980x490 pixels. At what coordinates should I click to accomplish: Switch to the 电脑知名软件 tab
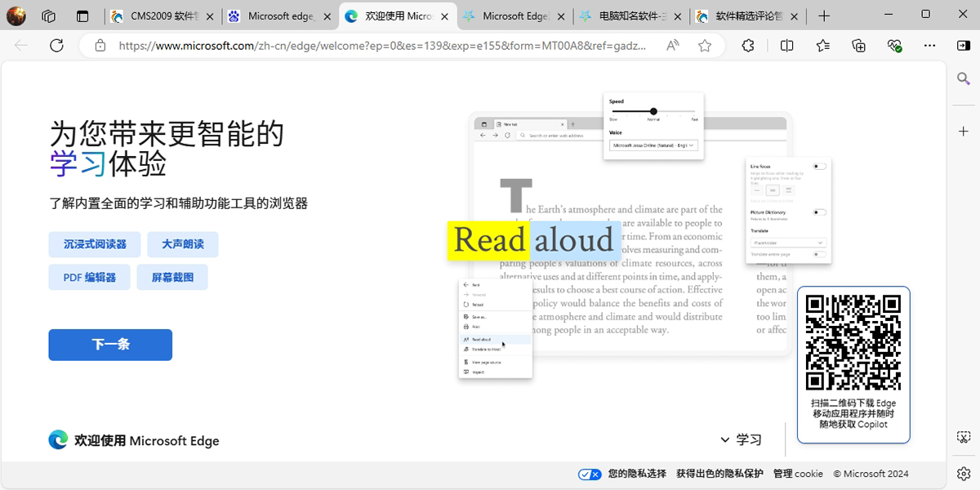coord(632,16)
